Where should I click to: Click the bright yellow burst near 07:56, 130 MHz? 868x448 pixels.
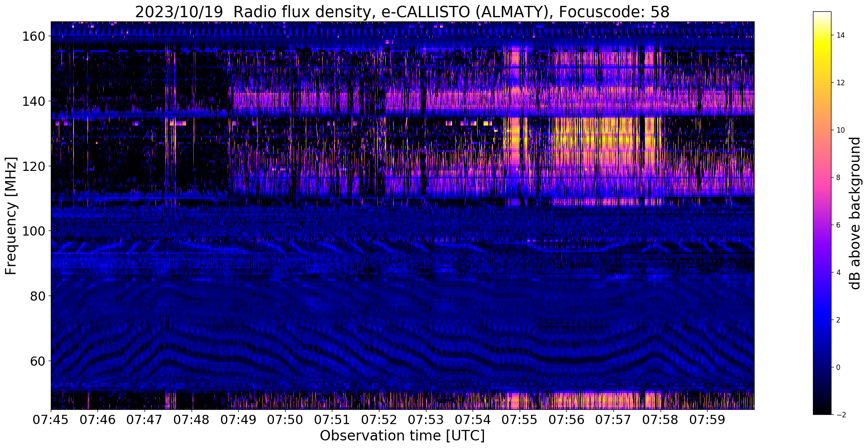pyautogui.click(x=597, y=141)
